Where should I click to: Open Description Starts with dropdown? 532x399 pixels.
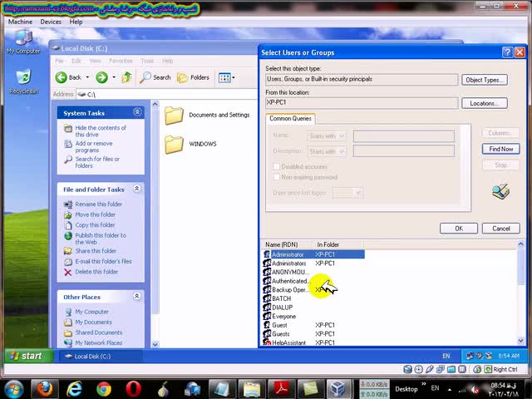coord(327,151)
